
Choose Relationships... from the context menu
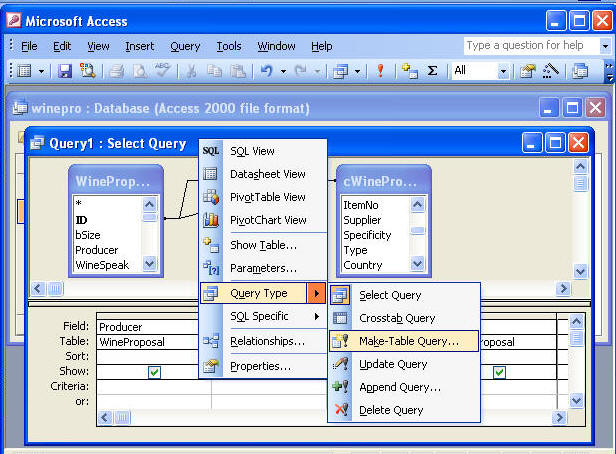(x=263, y=341)
